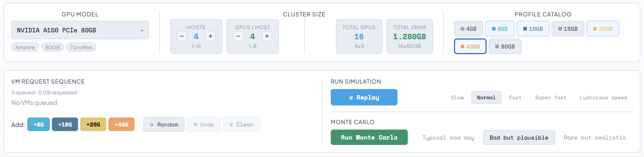Undo the last VM request

(x=204, y=124)
